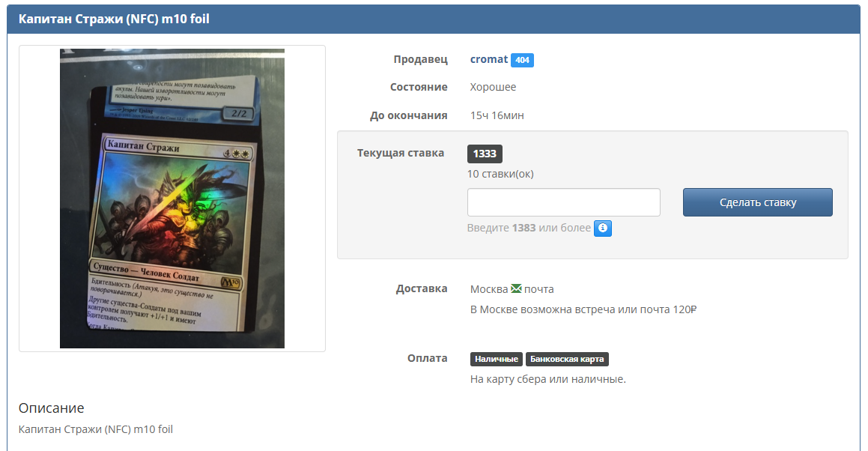Viewport: 868px width, 451px height.
Task: Click the remaining time 15ч 16мин
Action: coord(497,115)
